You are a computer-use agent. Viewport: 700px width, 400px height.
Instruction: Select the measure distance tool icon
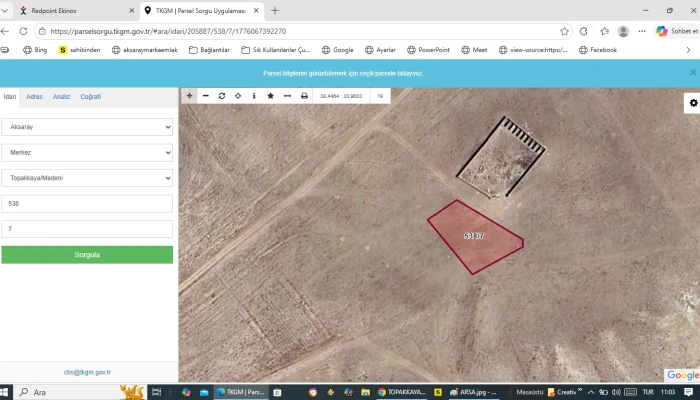pyautogui.click(x=287, y=96)
